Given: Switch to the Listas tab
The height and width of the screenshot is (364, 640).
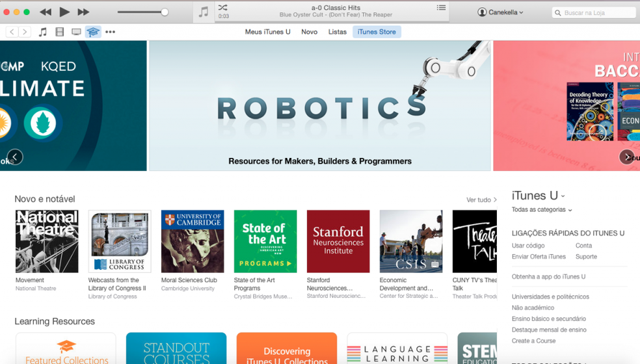Looking at the screenshot, I should (338, 32).
